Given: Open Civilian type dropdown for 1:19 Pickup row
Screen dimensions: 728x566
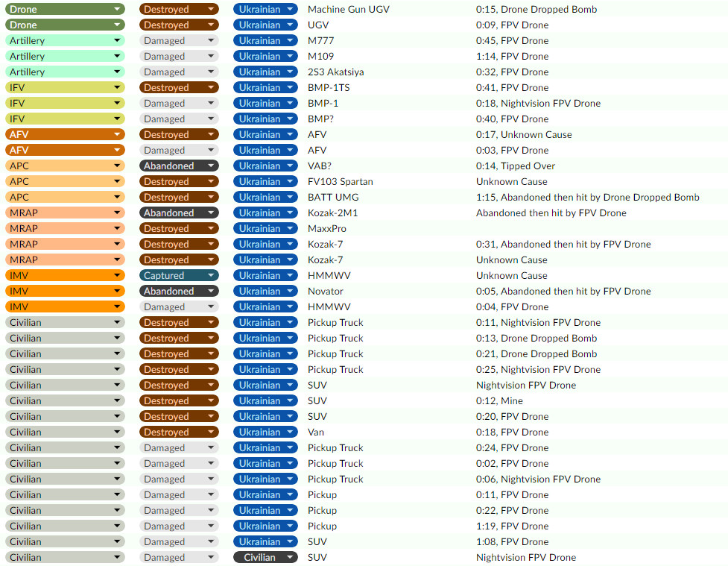Looking at the screenshot, I should 65,526.
